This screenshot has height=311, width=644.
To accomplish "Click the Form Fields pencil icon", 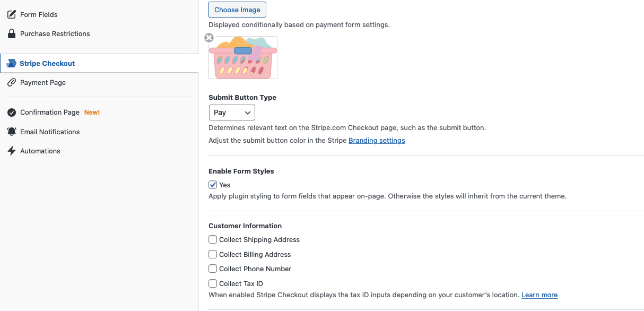I will pyautogui.click(x=11, y=14).
